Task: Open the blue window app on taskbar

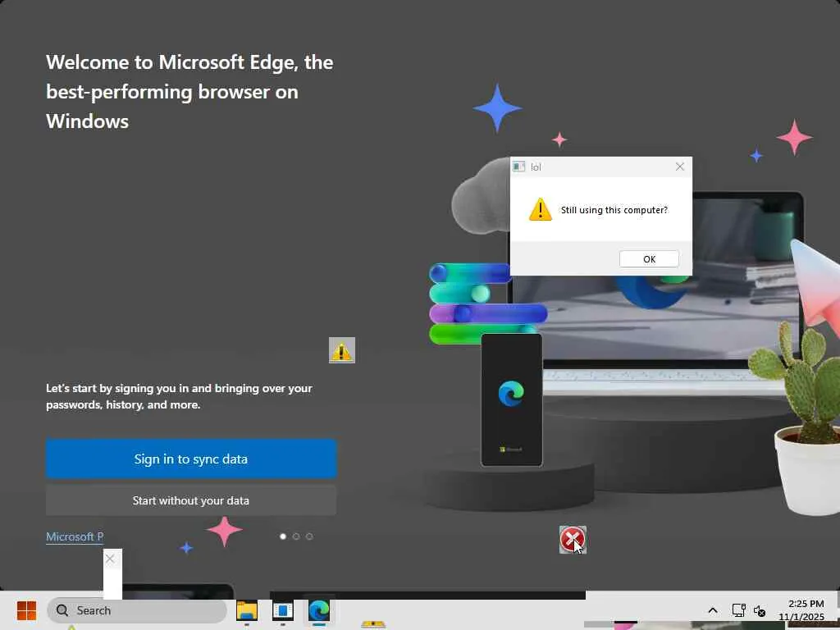Action: click(x=283, y=610)
